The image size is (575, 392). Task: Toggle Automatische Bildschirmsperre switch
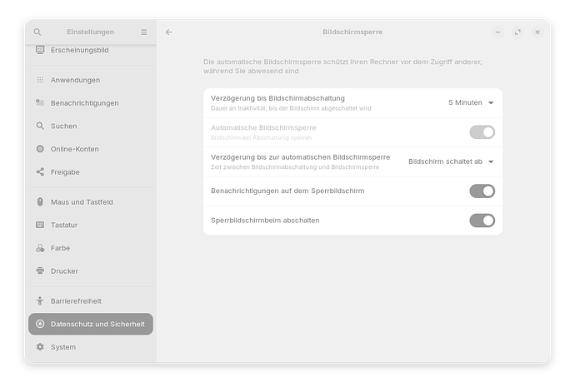coord(482,132)
